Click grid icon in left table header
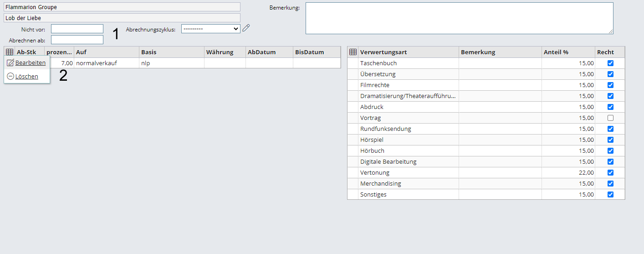644x254 pixels. (10, 52)
